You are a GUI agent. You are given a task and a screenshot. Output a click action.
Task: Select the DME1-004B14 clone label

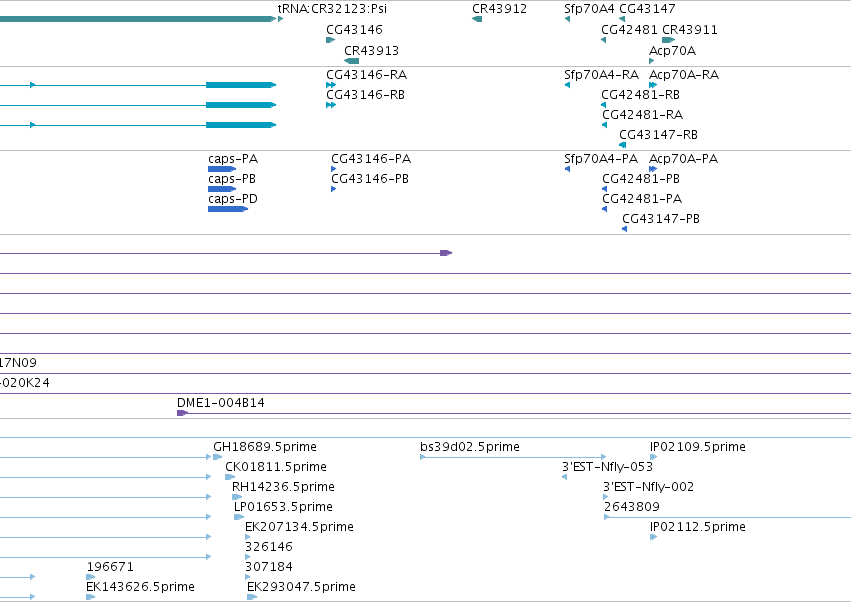[220, 403]
